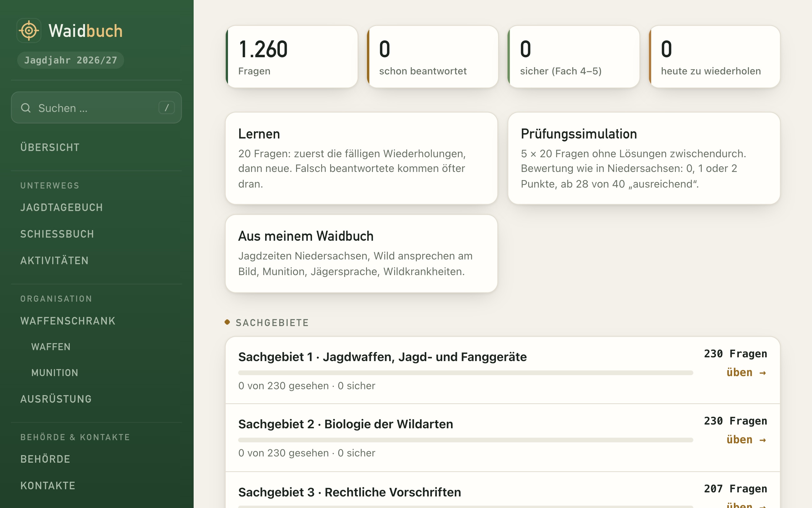Viewport: 812px width, 508px height.
Task: Open Kontakte in the sidebar
Action: click(48, 485)
